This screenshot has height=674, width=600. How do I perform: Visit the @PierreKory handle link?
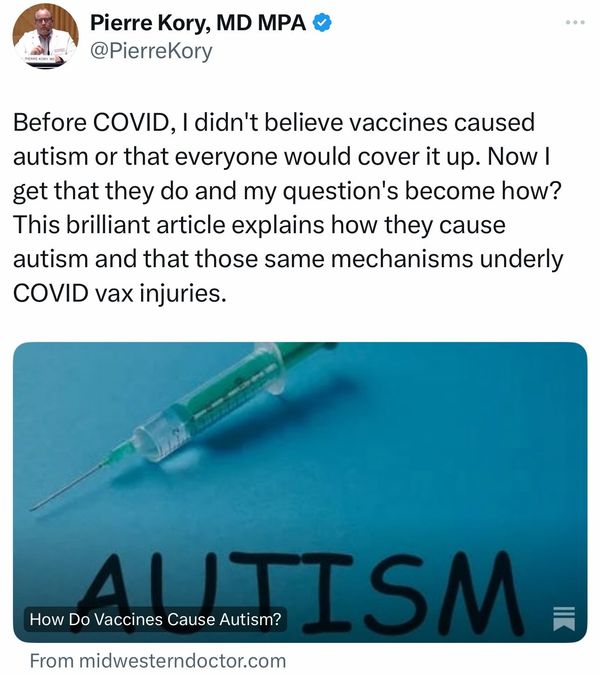[x=151, y=51]
